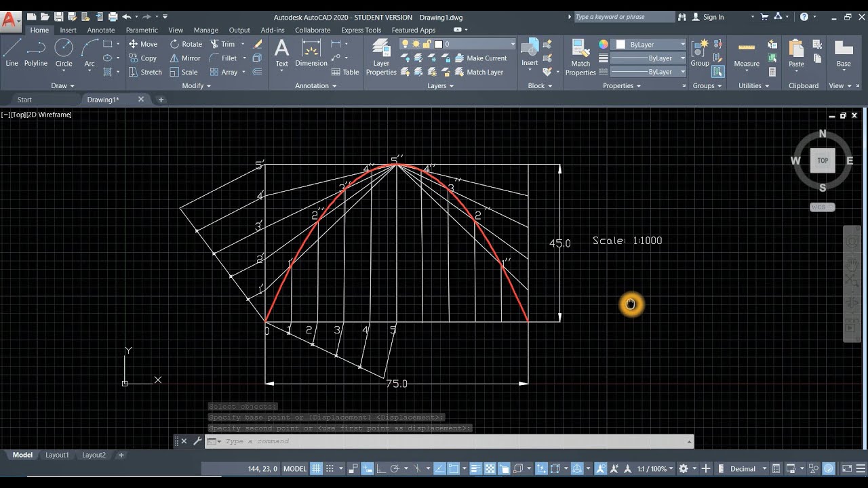868x488 pixels.
Task: Expand the Annotation panel
Action: coord(316,85)
